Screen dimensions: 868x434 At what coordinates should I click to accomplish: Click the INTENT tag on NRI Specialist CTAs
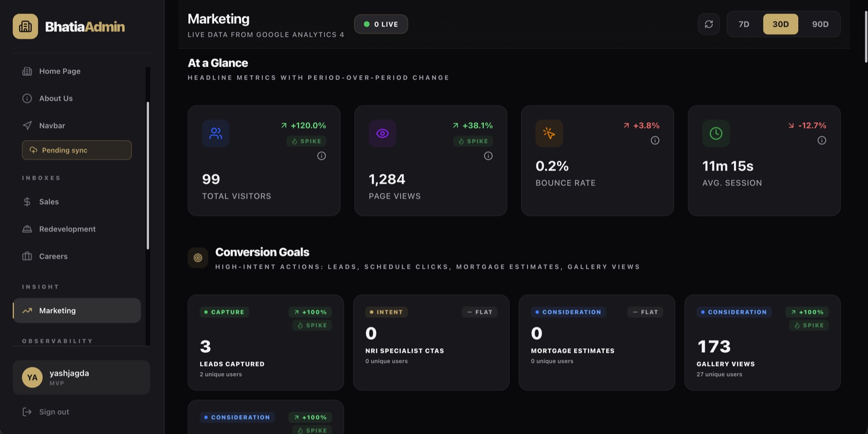(x=386, y=312)
